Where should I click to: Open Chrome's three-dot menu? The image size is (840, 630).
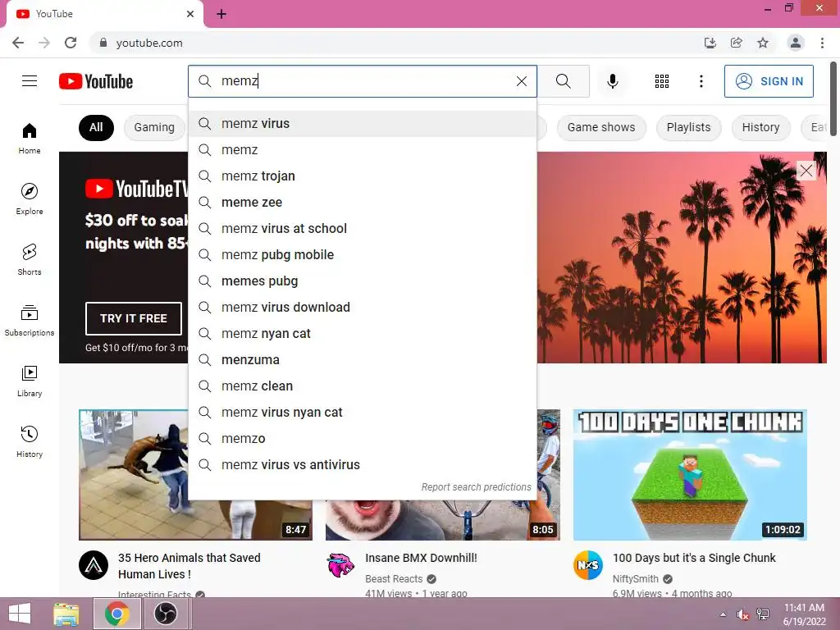(822, 43)
